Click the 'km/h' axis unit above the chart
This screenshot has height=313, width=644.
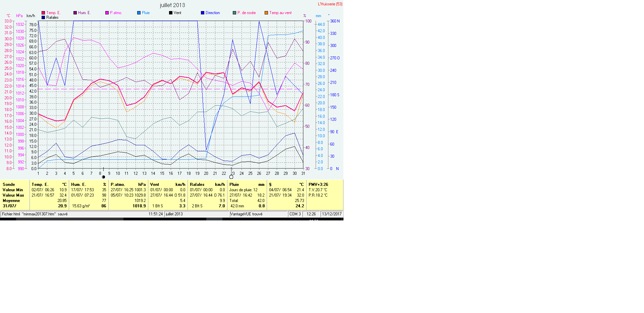[31, 16]
